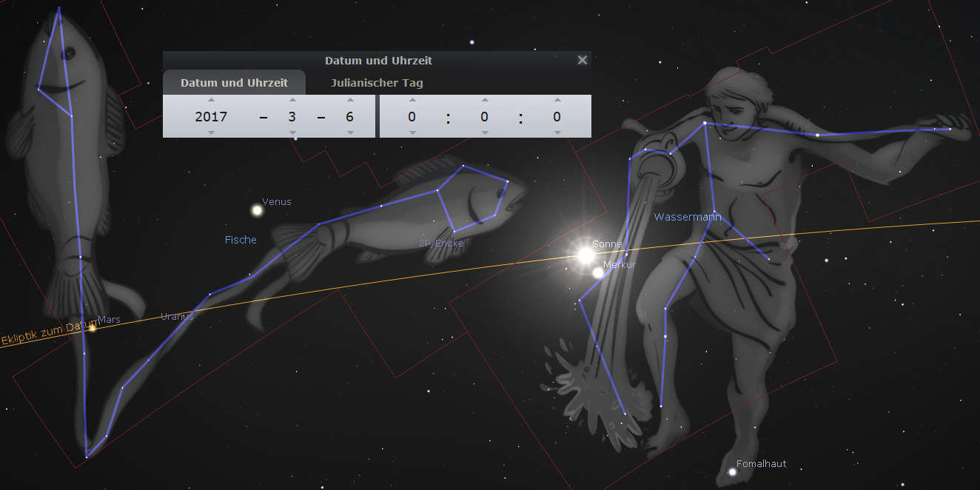Click the year field showing 2017

(x=211, y=117)
